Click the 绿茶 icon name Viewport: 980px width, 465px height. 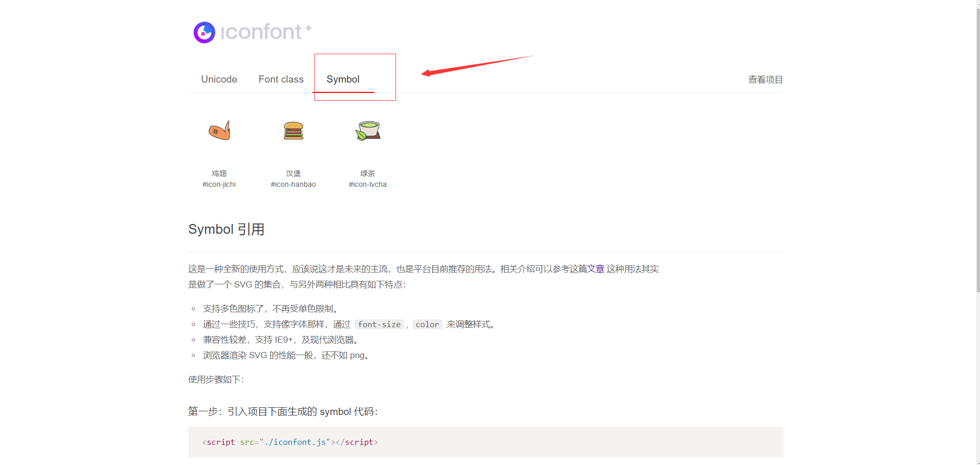pos(368,173)
